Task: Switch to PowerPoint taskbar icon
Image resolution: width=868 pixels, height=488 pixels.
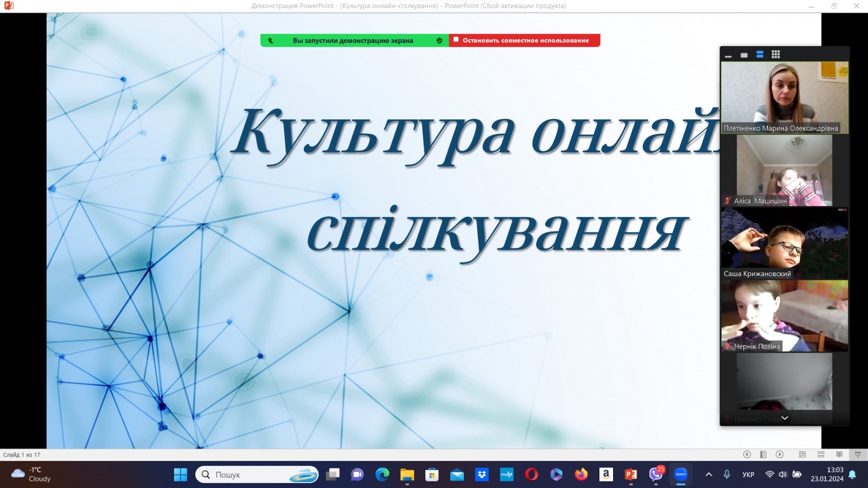Action: [x=631, y=474]
